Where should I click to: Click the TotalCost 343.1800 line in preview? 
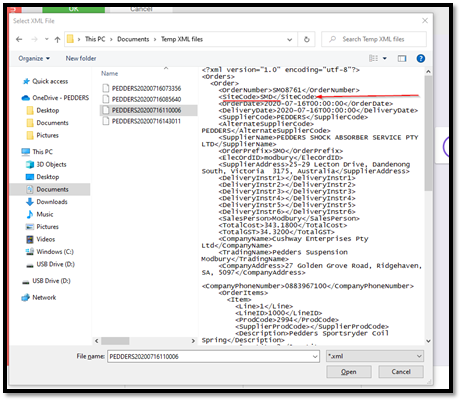(x=283, y=225)
